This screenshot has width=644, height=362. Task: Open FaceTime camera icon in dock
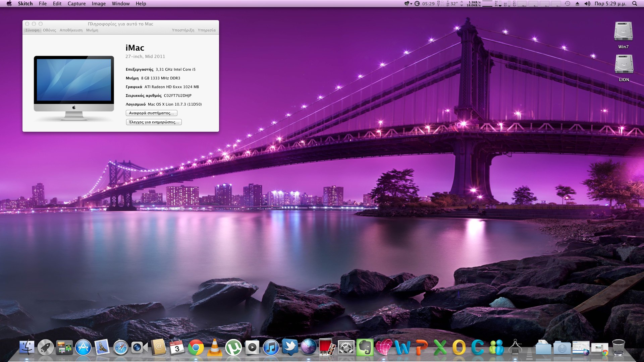[x=139, y=348]
